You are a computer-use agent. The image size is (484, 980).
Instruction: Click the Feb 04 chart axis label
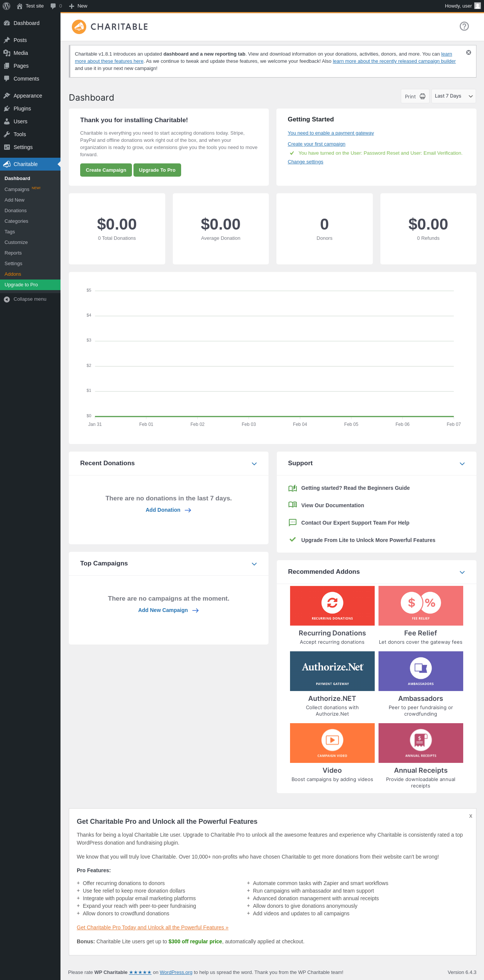pyautogui.click(x=299, y=424)
